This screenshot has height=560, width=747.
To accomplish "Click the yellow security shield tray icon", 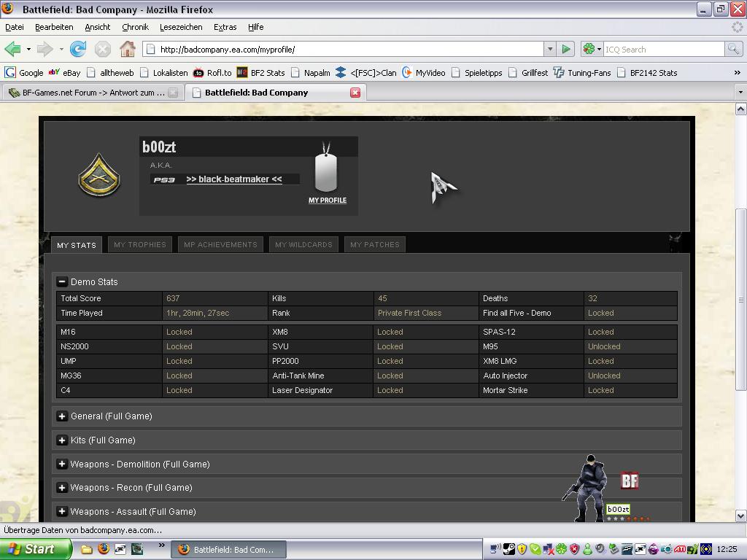I will pyautogui.click(x=522, y=550).
